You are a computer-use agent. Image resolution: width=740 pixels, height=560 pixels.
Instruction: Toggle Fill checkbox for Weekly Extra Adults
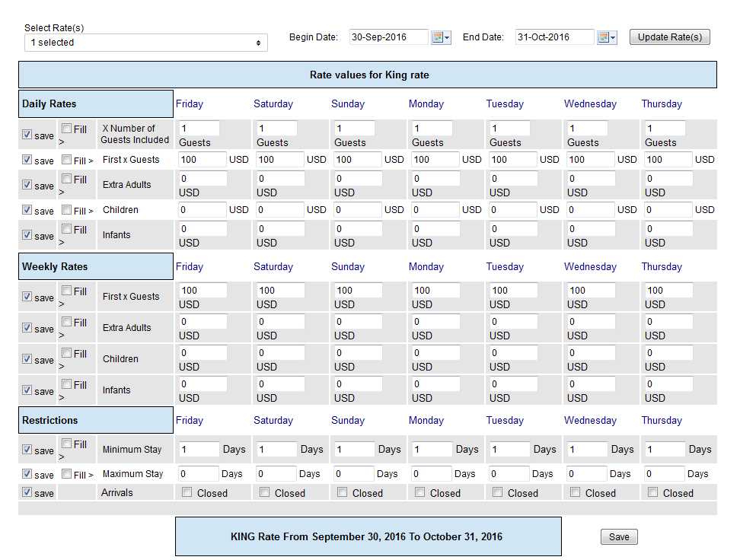66,321
